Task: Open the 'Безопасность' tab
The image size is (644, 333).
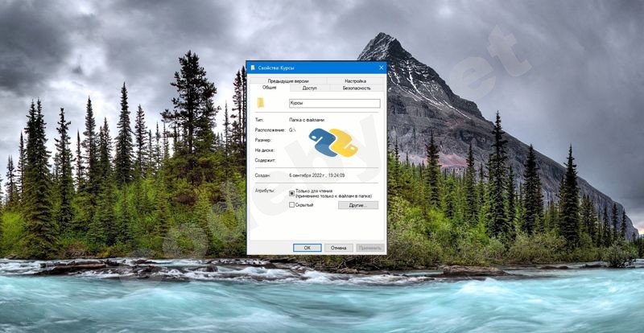Action: (357, 88)
